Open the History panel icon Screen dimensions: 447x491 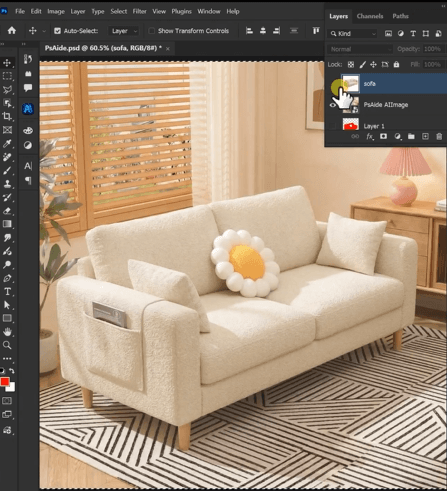click(x=28, y=59)
